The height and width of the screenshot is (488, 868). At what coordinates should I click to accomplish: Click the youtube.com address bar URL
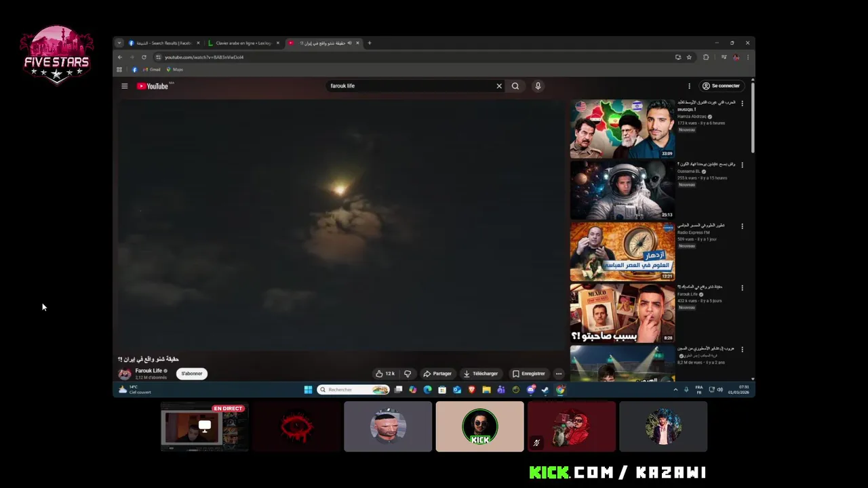(203, 57)
